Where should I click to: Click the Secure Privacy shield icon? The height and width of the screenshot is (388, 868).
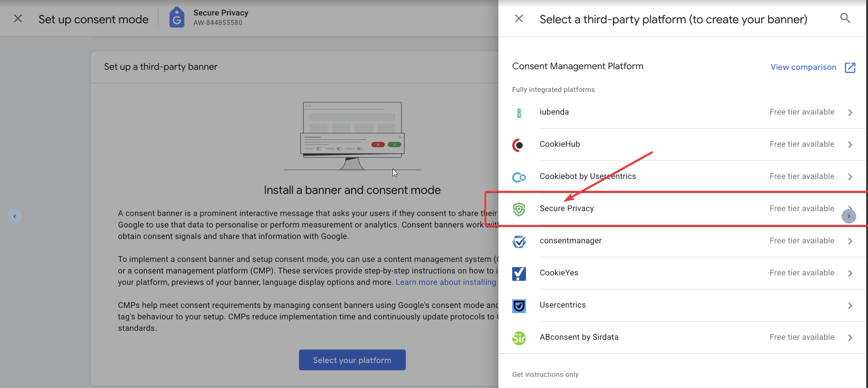(x=519, y=209)
